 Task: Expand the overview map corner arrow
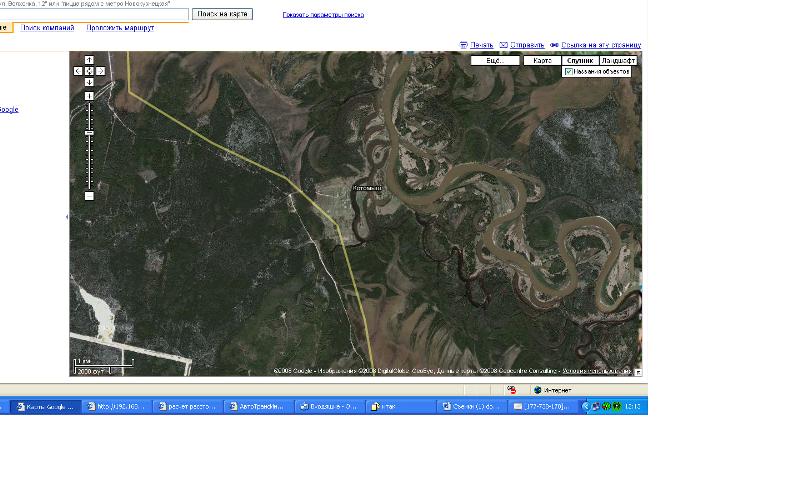pos(638,371)
